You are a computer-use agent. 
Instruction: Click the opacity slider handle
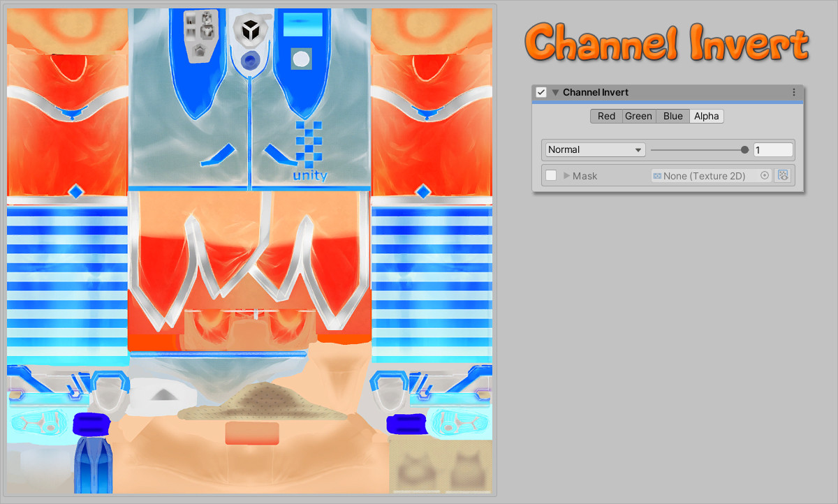coord(744,149)
